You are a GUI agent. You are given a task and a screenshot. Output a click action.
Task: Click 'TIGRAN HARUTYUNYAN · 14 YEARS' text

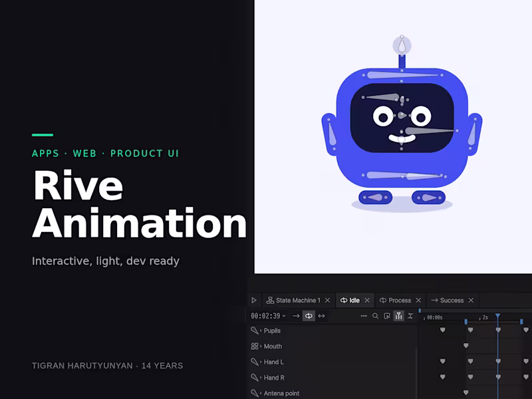(x=107, y=366)
